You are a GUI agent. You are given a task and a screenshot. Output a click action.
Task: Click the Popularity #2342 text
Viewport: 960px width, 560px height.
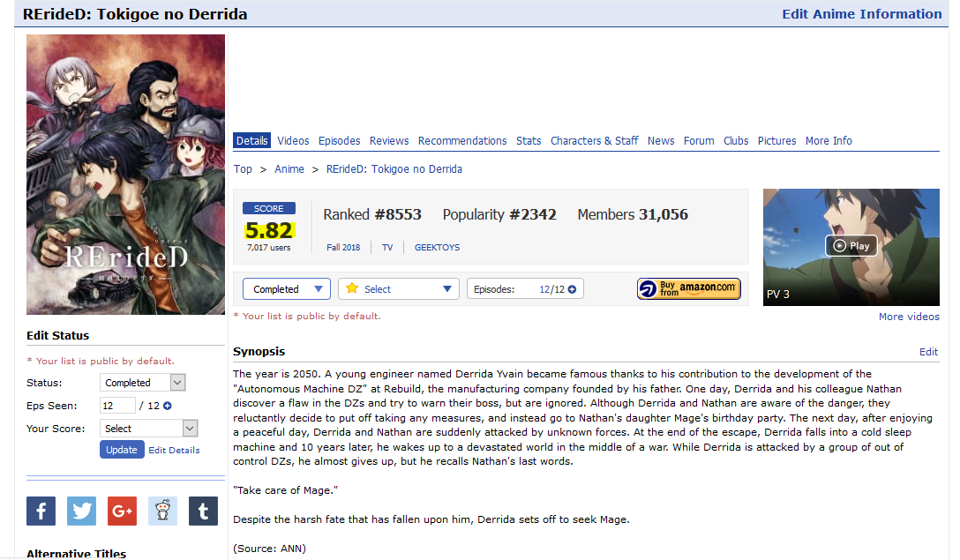coord(499,215)
